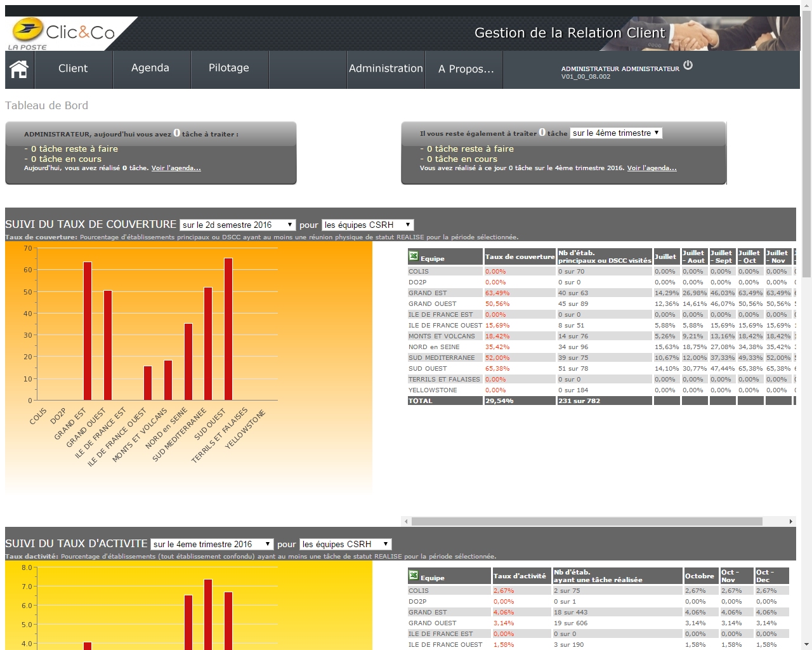This screenshot has height=650, width=812.
Task: Click 'Voir l'agenda' link in today's tasks
Action: click(176, 168)
